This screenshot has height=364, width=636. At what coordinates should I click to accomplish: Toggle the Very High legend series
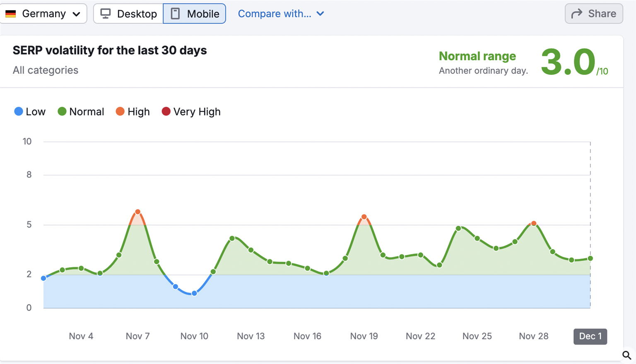pos(191,112)
